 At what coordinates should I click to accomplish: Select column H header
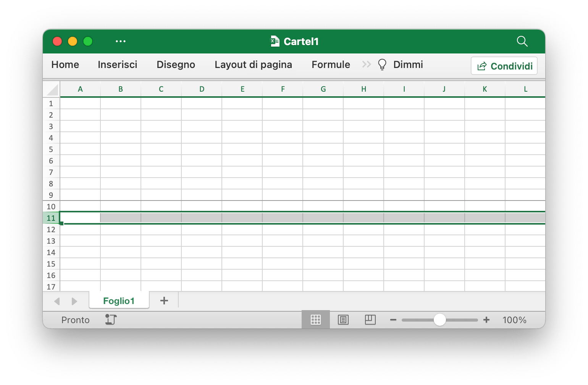363,89
